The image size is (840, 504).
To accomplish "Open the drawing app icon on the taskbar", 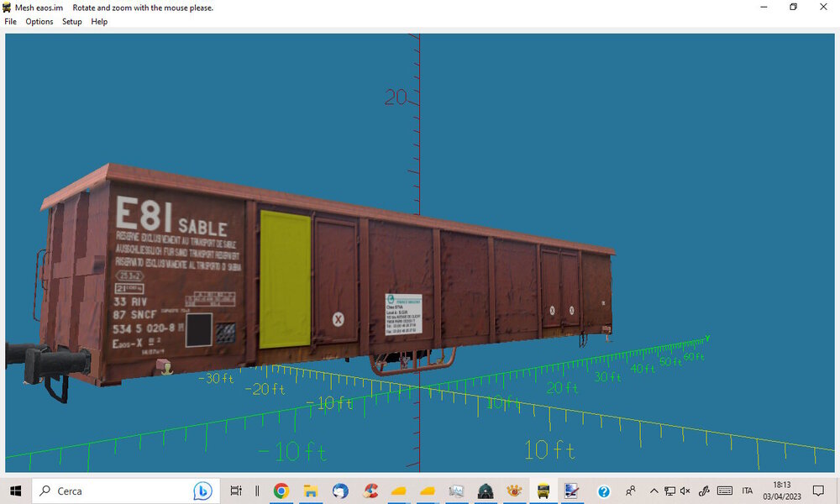I will point(571,491).
